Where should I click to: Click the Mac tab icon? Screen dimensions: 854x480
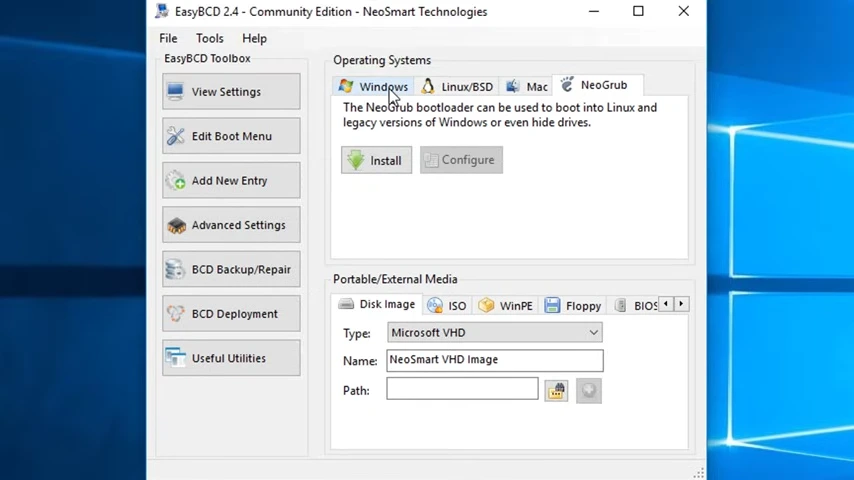(513, 86)
